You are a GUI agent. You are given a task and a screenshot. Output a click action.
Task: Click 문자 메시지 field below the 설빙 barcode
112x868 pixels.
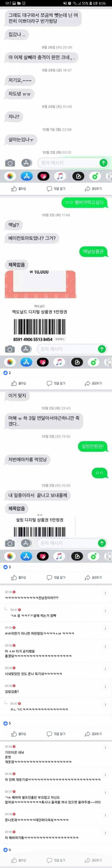(67, 543)
